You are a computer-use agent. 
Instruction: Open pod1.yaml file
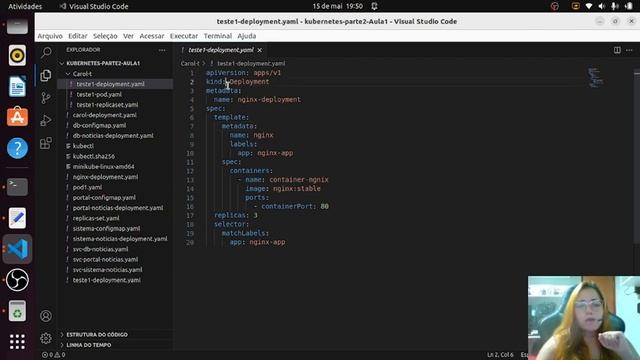[87, 187]
